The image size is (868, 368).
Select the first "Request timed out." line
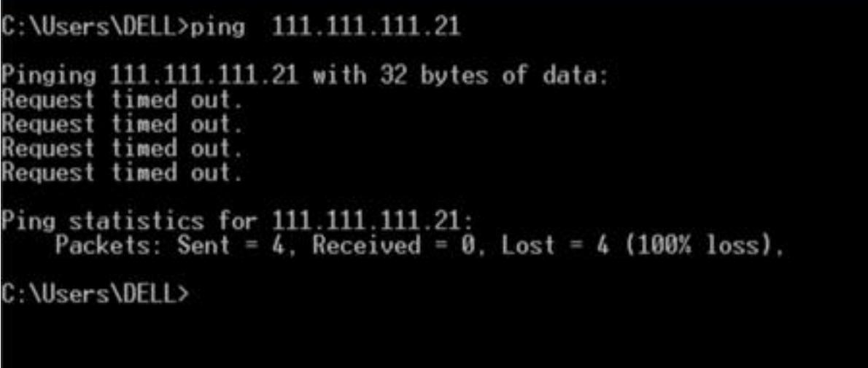pyautogui.click(x=123, y=100)
